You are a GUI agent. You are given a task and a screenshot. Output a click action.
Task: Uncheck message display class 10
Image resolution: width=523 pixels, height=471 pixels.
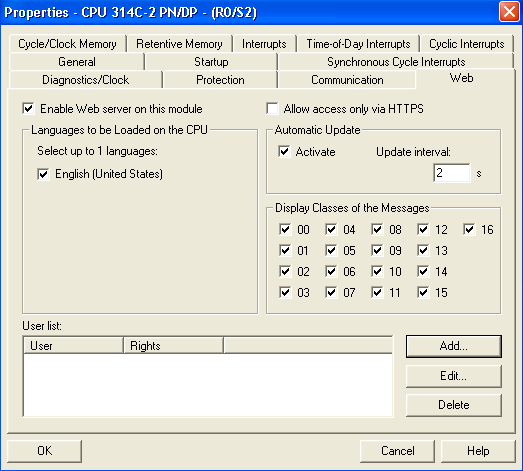[377, 272]
